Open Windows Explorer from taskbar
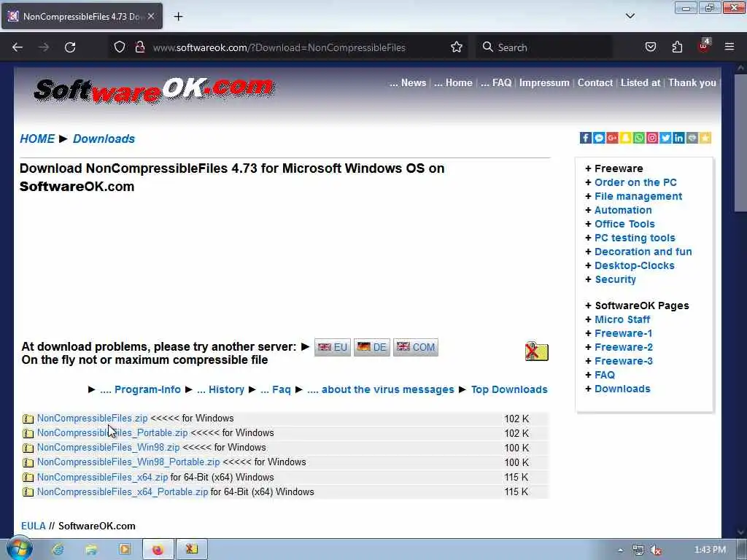The height and width of the screenshot is (560, 747). tap(91, 549)
